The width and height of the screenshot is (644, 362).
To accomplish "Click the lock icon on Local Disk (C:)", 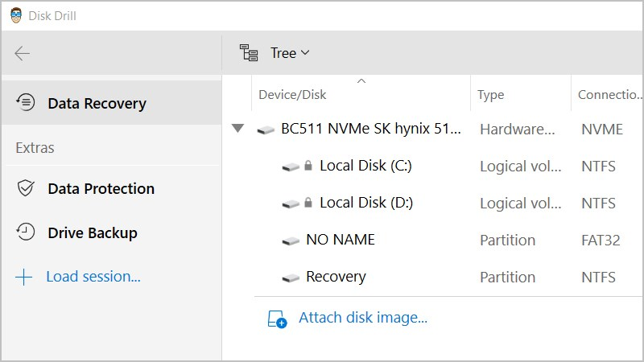I will [x=308, y=166].
